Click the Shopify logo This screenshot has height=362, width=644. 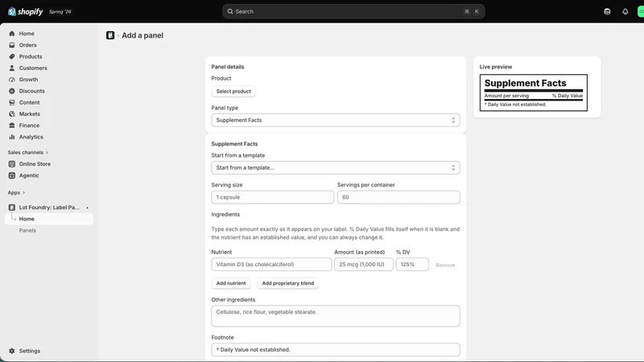[25, 11]
